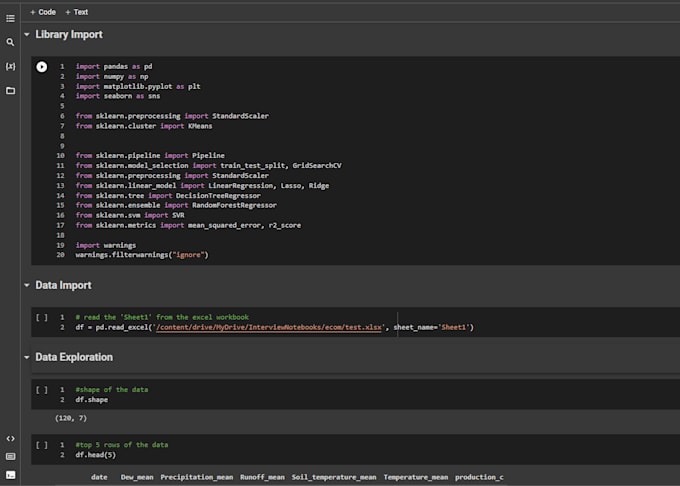Run the library import cell
The width and height of the screenshot is (680, 486).
tap(42, 67)
